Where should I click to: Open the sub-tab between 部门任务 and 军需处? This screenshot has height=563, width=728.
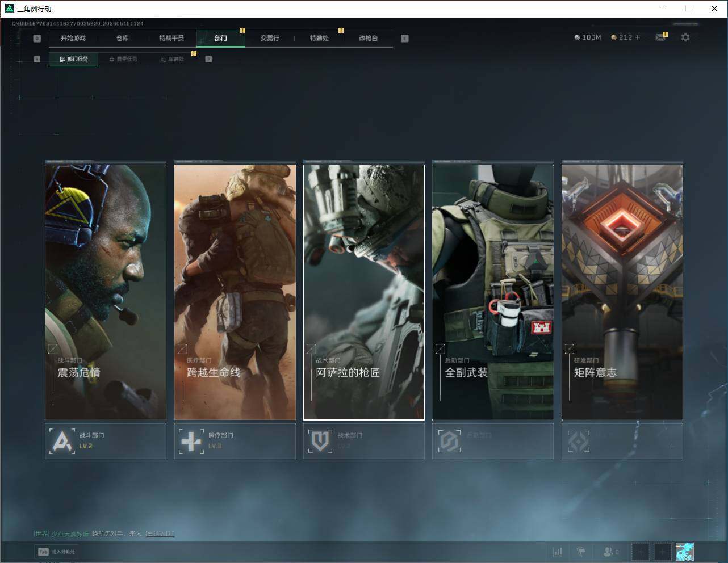tap(123, 59)
